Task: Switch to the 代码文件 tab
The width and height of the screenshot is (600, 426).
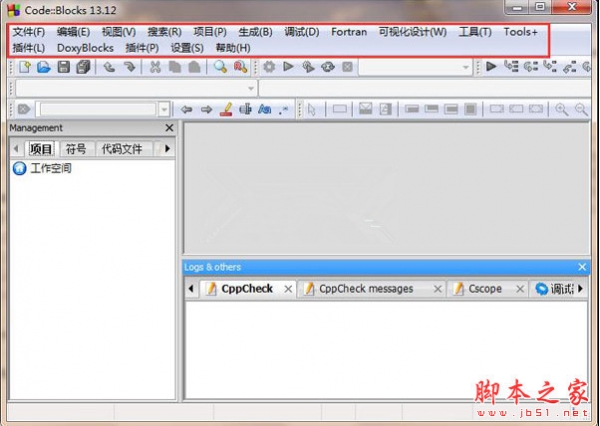Action: tap(122, 149)
